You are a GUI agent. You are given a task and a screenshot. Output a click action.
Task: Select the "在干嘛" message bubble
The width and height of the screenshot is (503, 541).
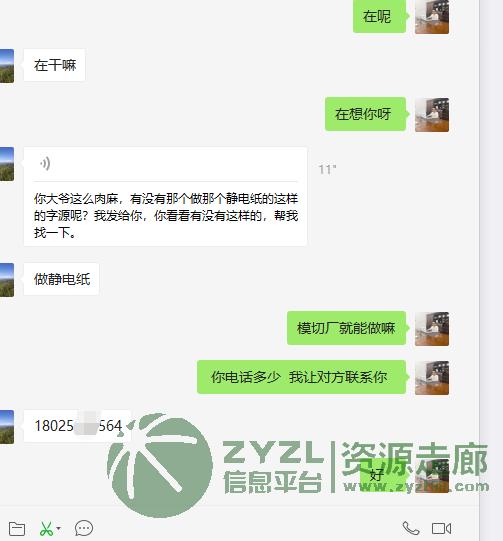[x=55, y=65]
